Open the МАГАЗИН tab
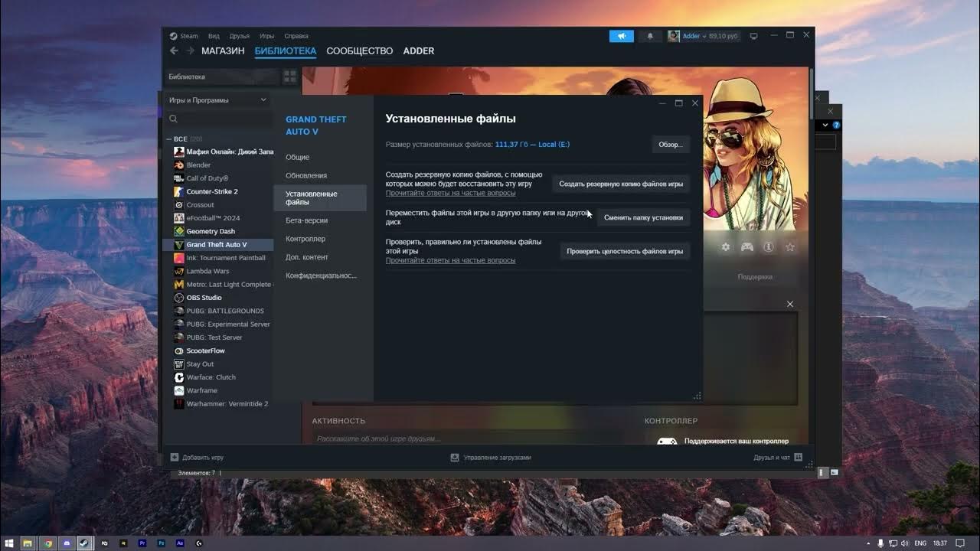 tap(223, 51)
